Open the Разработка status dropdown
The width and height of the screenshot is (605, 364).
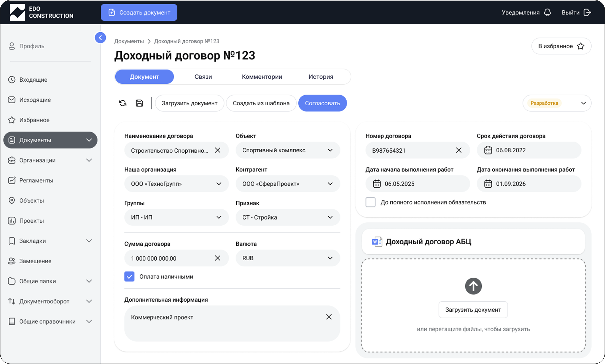pyautogui.click(x=557, y=103)
